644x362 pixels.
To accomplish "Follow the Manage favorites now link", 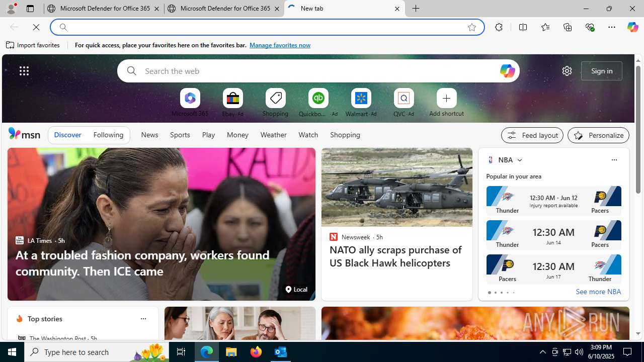I will tap(280, 45).
